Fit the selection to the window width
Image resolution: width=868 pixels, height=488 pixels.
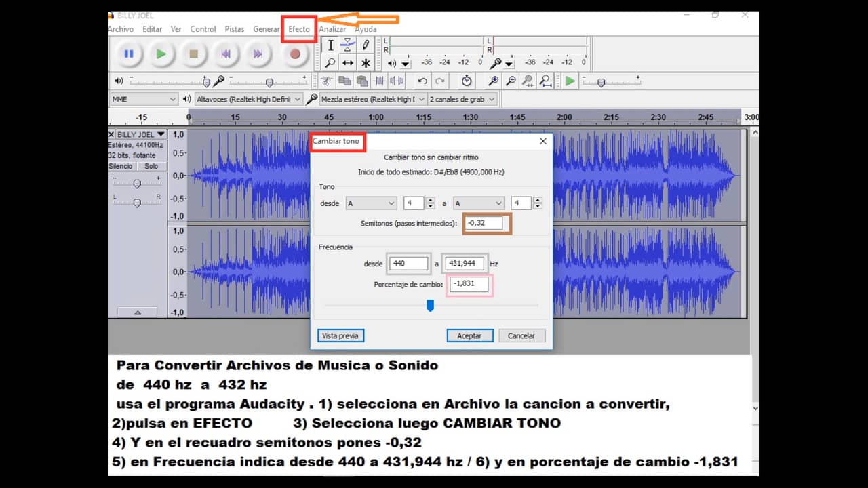[529, 81]
